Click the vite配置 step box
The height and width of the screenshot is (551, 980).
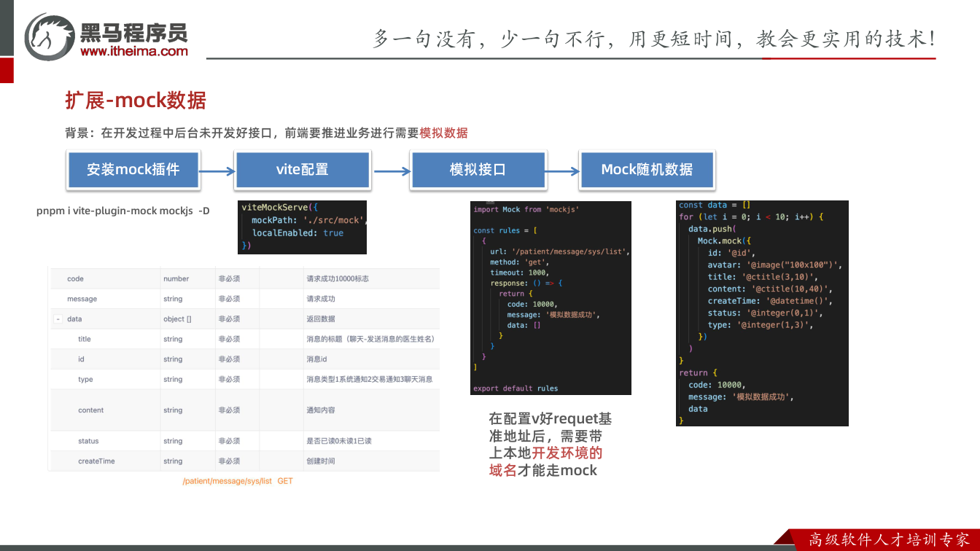(x=303, y=169)
